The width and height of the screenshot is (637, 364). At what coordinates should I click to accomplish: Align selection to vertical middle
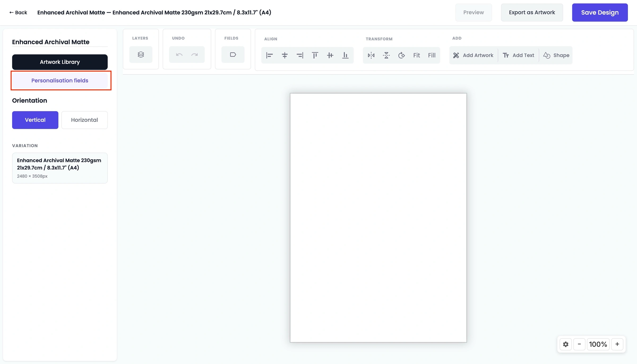coord(330,55)
